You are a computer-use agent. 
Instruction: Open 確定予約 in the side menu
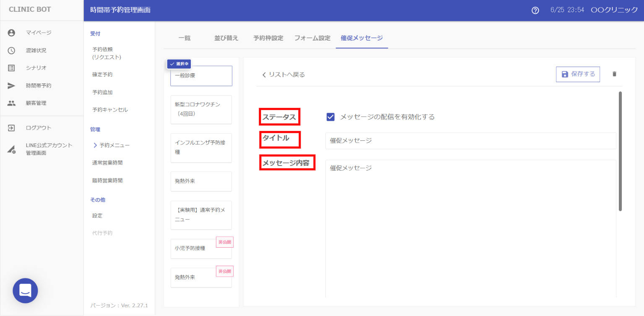[102, 75]
